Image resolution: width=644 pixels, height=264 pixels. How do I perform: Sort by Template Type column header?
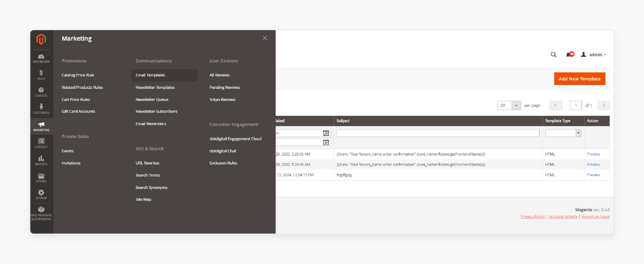(558, 121)
